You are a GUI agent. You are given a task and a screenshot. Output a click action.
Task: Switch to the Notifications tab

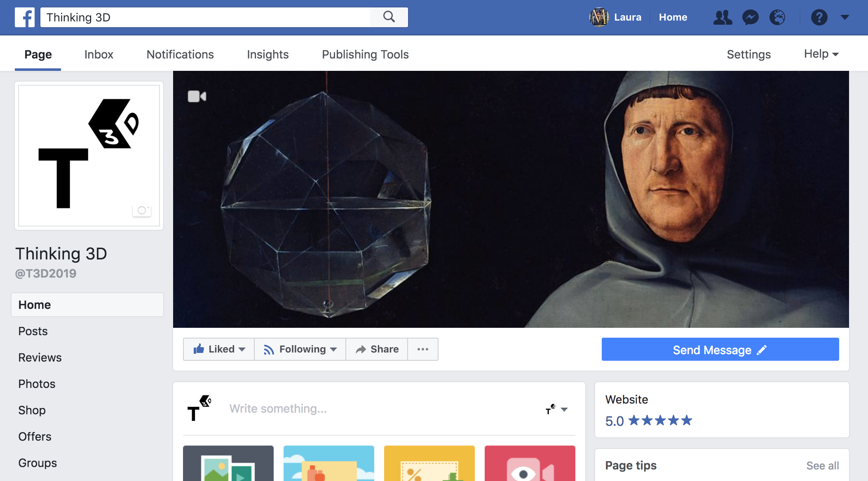tap(180, 54)
